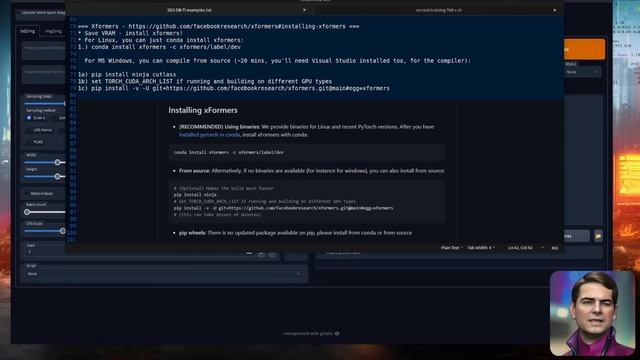Click the line '1.) conda install xformers' in editor

(x=159, y=47)
